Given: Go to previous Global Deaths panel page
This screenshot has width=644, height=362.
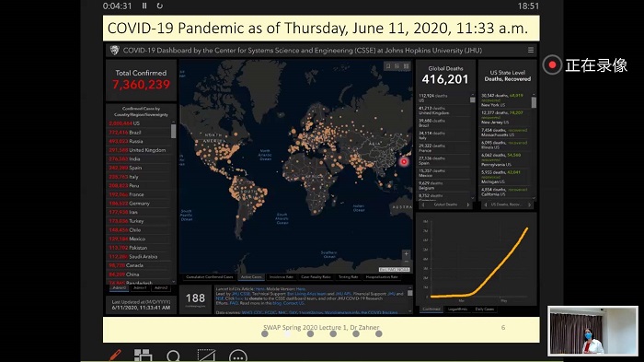Looking at the screenshot, I should pos(423,204).
